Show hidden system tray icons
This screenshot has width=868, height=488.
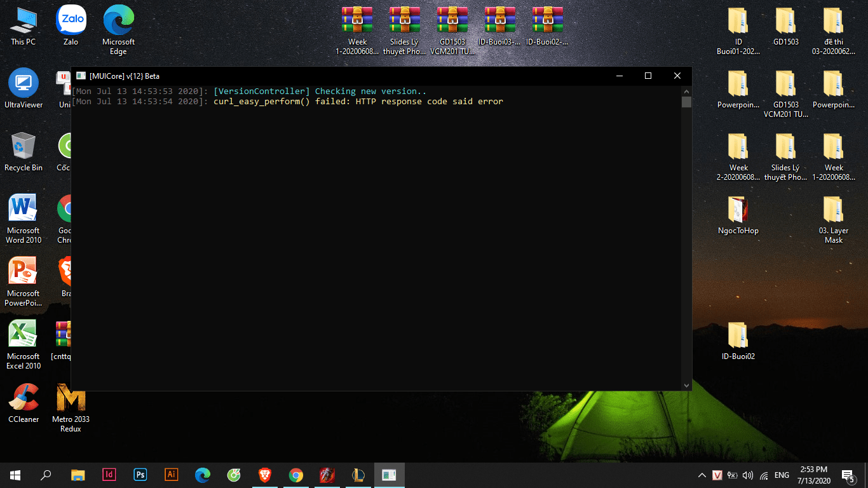click(702, 475)
